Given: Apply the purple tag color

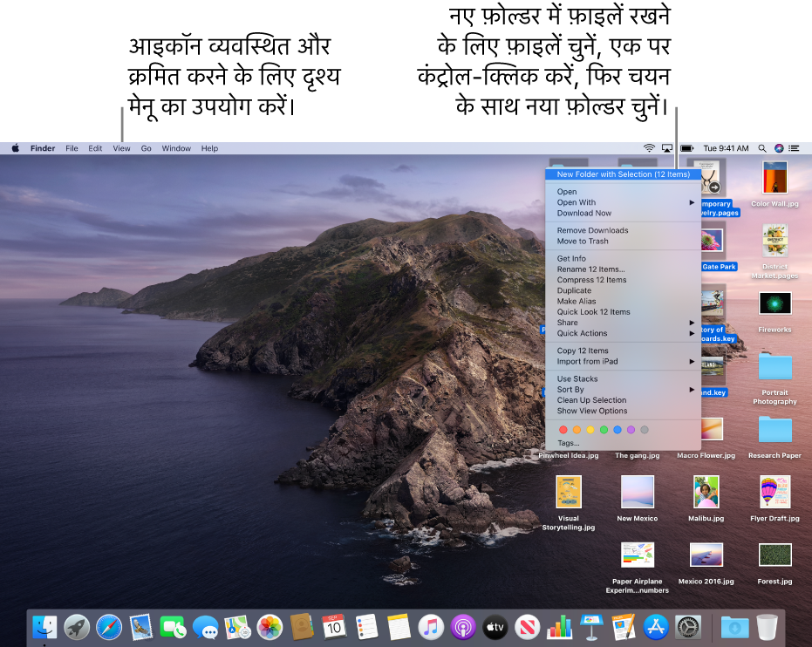Looking at the screenshot, I should tap(631, 430).
